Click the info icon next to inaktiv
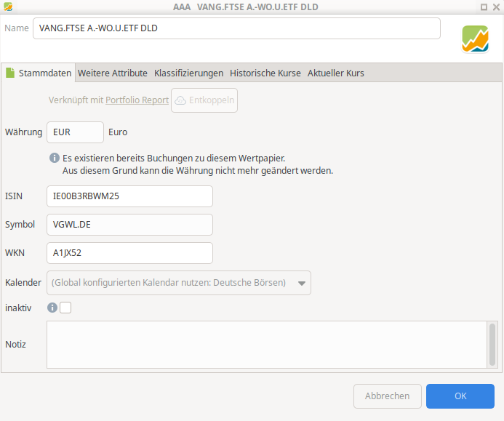The height and width of the screenshot is (421, 504). (52, 308)
